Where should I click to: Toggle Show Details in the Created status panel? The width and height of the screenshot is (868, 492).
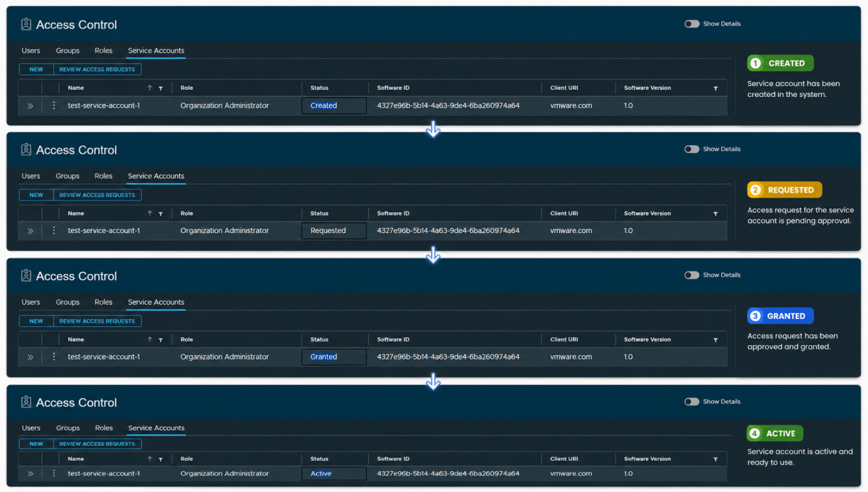(692, 24)
